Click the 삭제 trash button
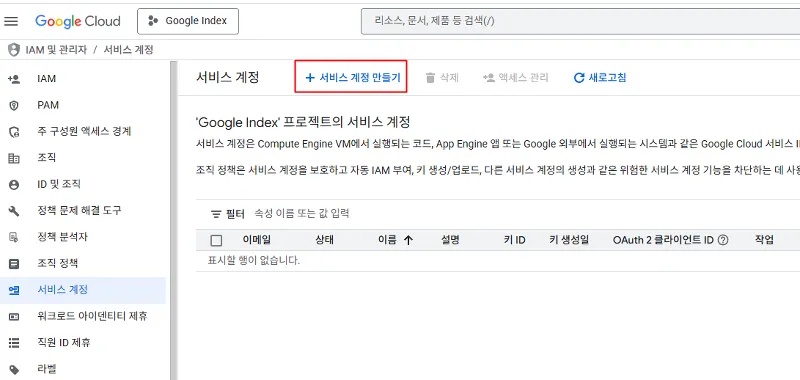Image resolution: width=800 pixels, height=380 pixels. pyautogui.click(x=442, y=78)
